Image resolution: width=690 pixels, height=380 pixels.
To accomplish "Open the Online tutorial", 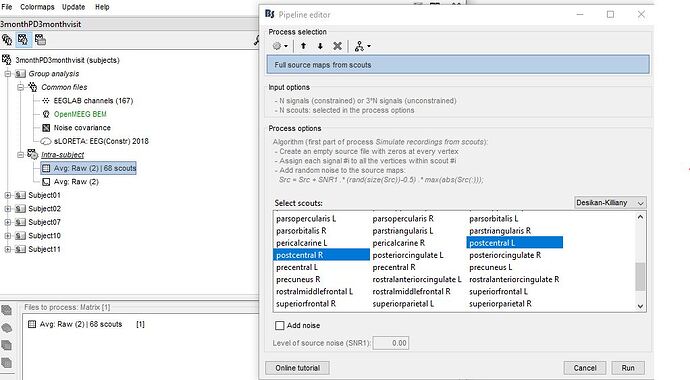I will pyautogui.click(x=297, y=368).
